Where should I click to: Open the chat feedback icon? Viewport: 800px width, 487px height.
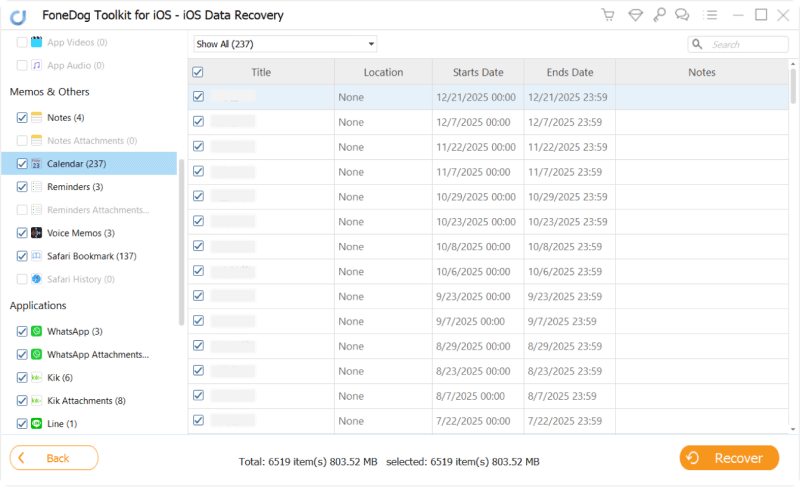(x=682, y=15)
